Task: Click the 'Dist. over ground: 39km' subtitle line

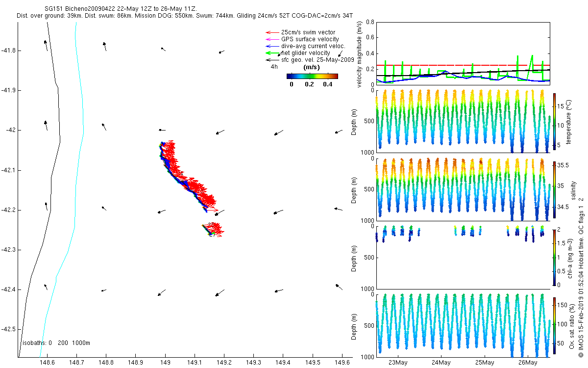Action: coord(185,16)
